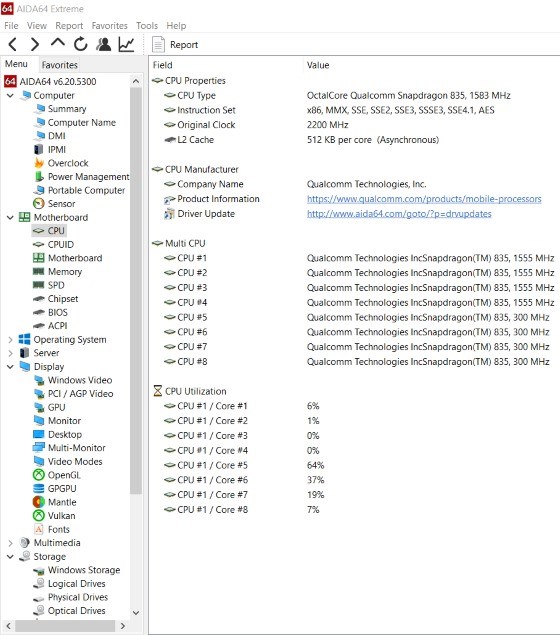This screenshot has width=560, height=635.
Task: Open the View menu
Action: tap(37, 26)
